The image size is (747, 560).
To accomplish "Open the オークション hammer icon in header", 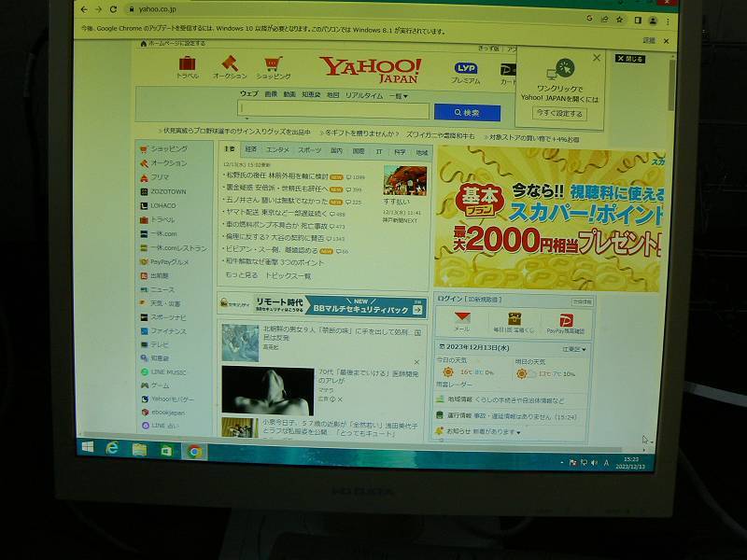I will click(x=230, y=67).
